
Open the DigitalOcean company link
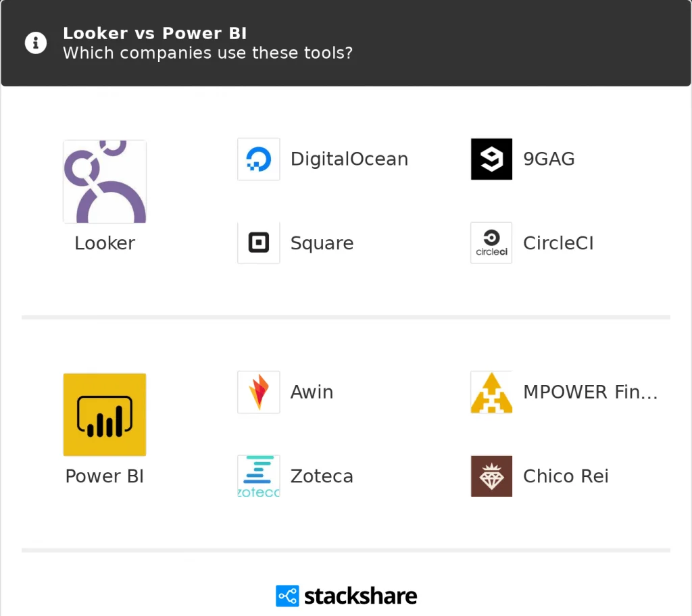349,159
